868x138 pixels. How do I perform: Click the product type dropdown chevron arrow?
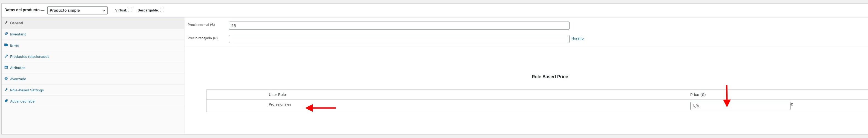click(104, 10)
